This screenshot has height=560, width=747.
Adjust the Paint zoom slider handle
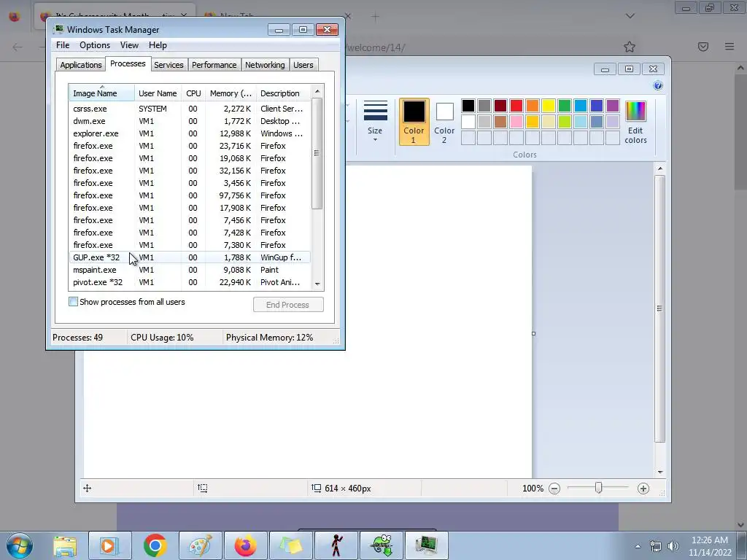click(599, 488)
